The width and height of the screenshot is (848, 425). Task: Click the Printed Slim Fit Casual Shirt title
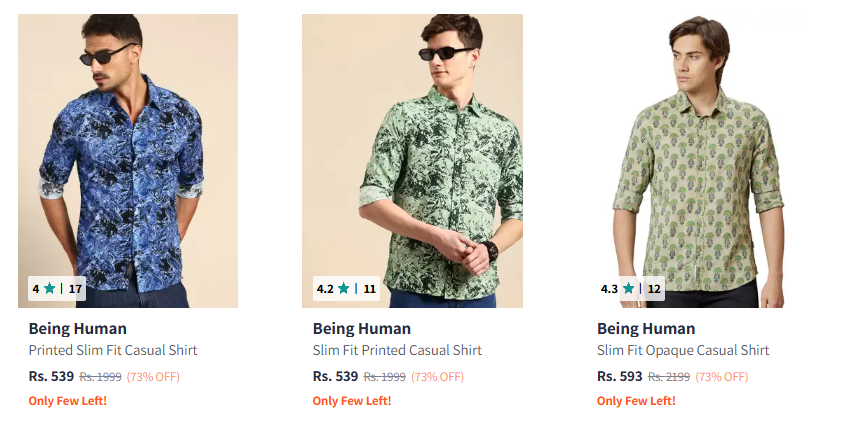[113, 350]
